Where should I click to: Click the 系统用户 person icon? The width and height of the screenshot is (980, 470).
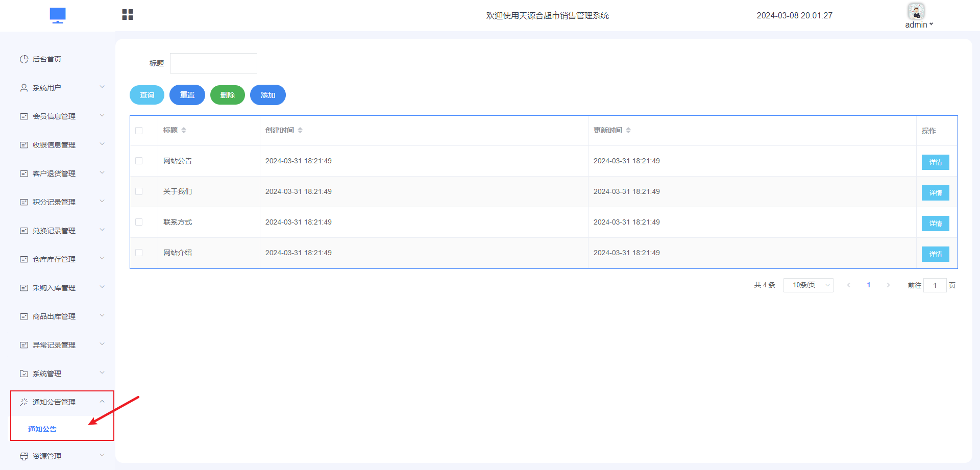(x=24, y=88)
